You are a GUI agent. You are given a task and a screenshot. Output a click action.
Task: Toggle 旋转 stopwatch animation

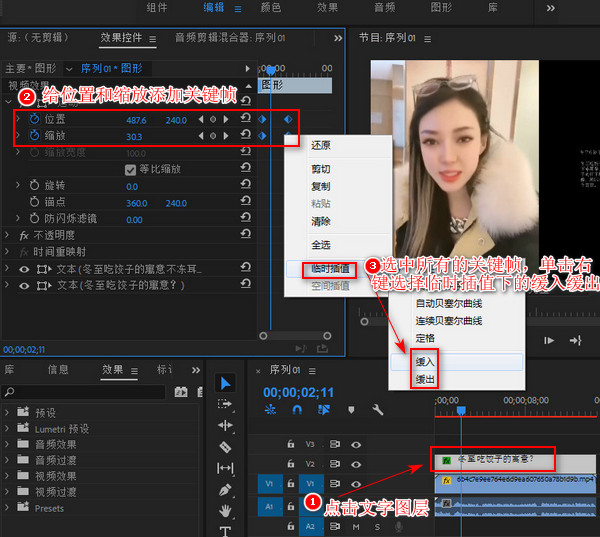click(34, 185)
